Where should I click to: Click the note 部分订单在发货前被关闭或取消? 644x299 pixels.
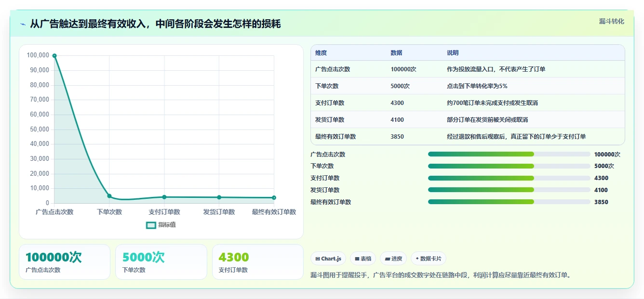(487, 120)
